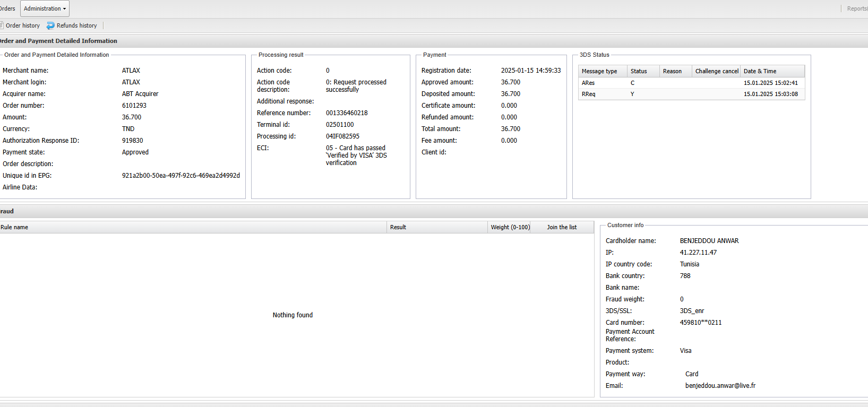The image size is (868, 407).
Task: Click the Order history document icon
Action: pos(2,25)
